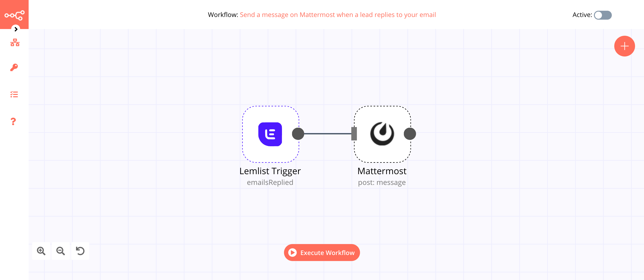Zoom out on the workflow canvas

61,251
